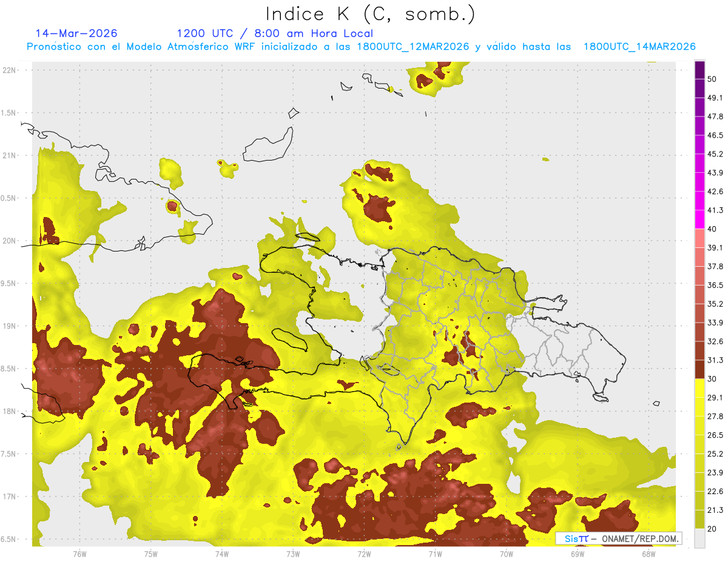Click the "68W" longitude label
This screenshot has height=562, width=728.
coord(649,554)
